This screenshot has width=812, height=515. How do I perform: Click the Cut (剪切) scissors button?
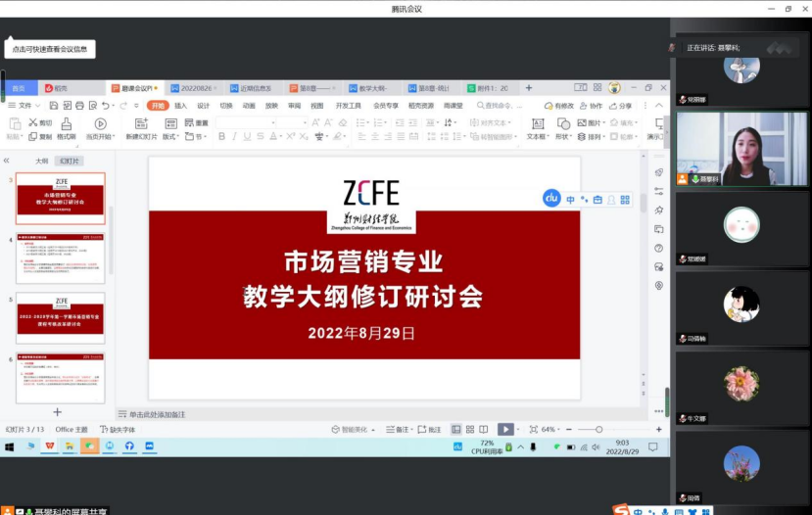(x=40, y=122)
